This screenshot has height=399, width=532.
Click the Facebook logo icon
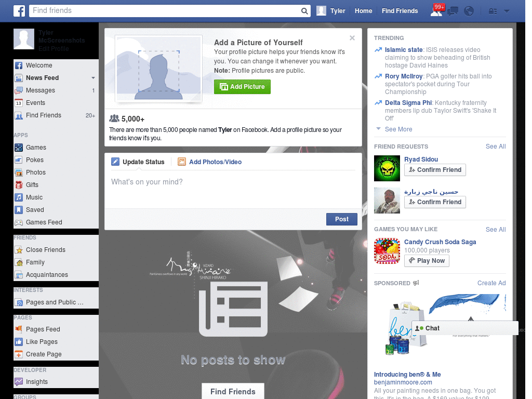click(19, 11)
